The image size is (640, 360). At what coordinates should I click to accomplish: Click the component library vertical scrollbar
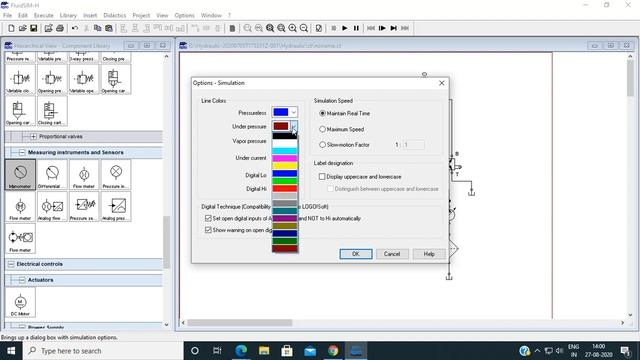point(167,242)
